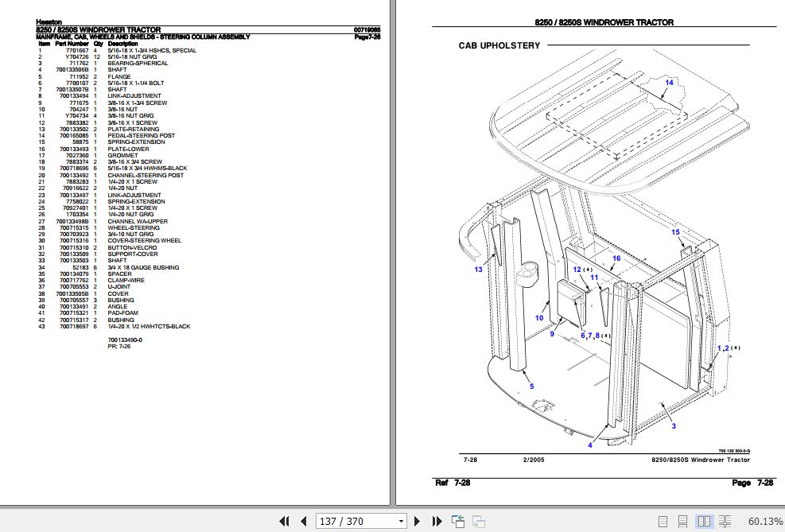
Task: Jump to the first page
Action: [x=285, y=521]
